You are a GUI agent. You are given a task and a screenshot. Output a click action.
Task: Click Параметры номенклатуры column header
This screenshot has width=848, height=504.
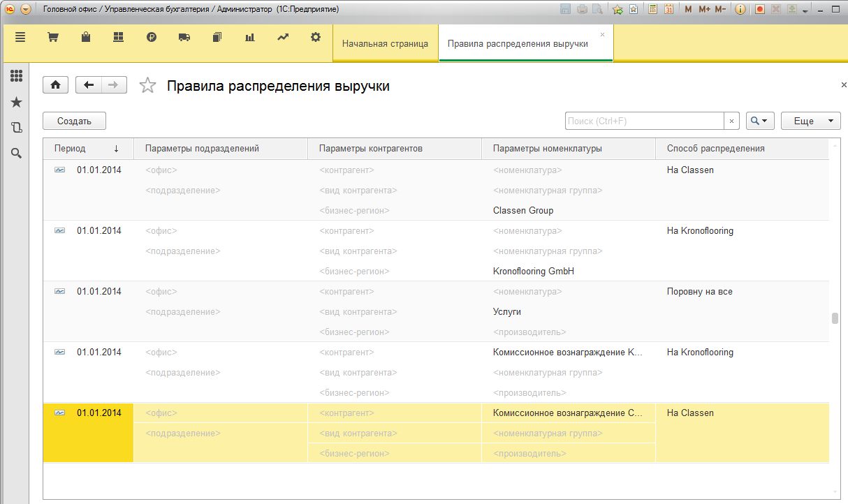tap(569, 149)
